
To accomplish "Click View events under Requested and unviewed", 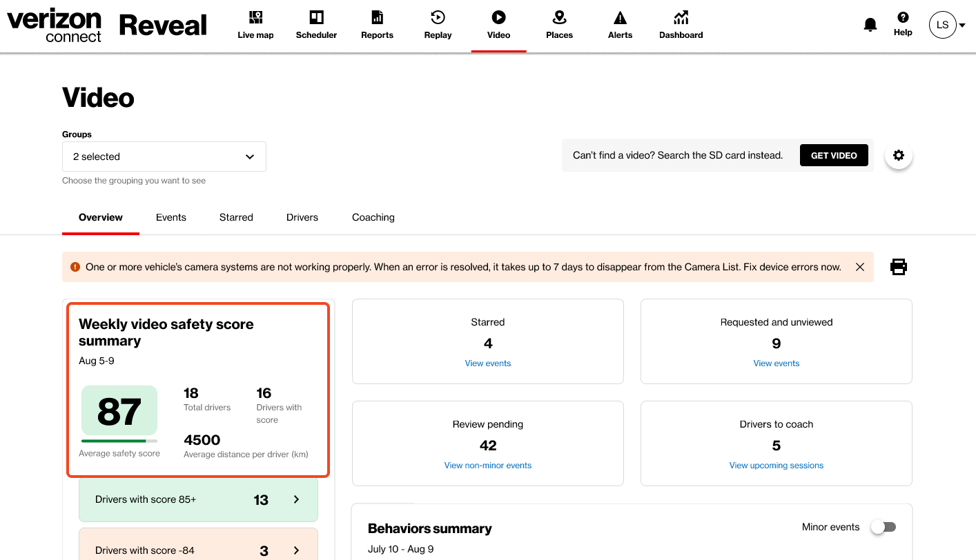I will coord(777,363).
